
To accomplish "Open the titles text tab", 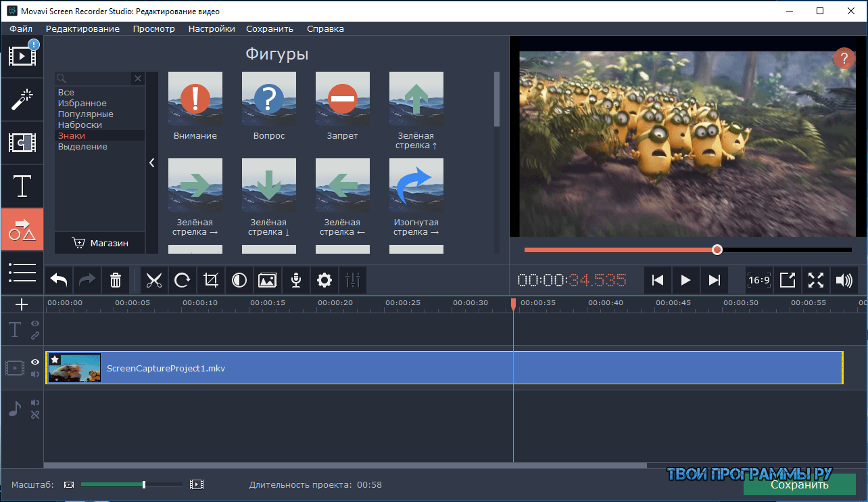I will pos(22,186).
